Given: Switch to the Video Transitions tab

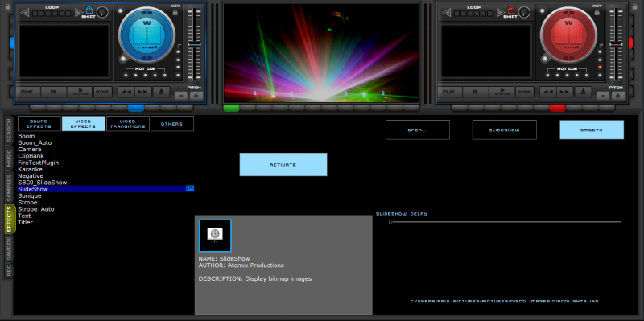Looking at the screenshot, I should [x=128, y=124].
